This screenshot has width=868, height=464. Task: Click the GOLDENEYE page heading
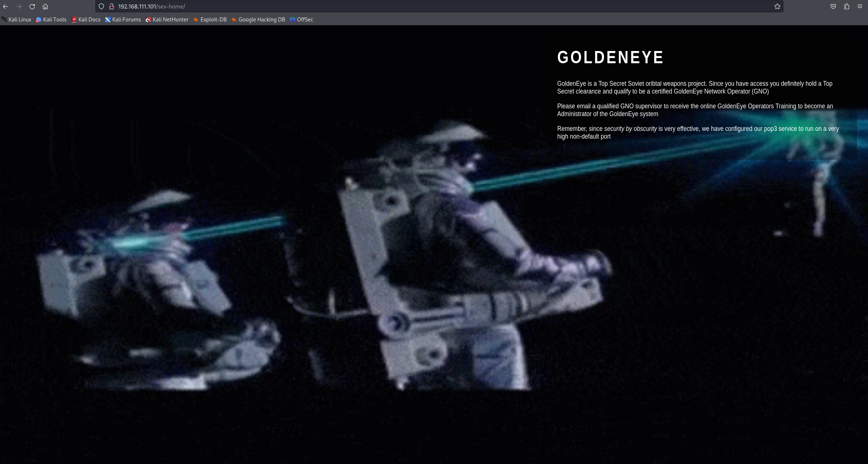610,58
